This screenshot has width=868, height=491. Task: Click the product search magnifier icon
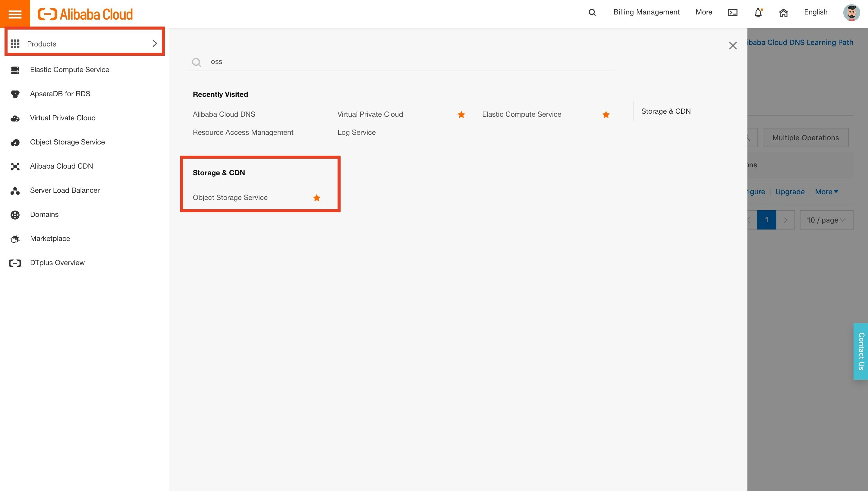(197, 62)
